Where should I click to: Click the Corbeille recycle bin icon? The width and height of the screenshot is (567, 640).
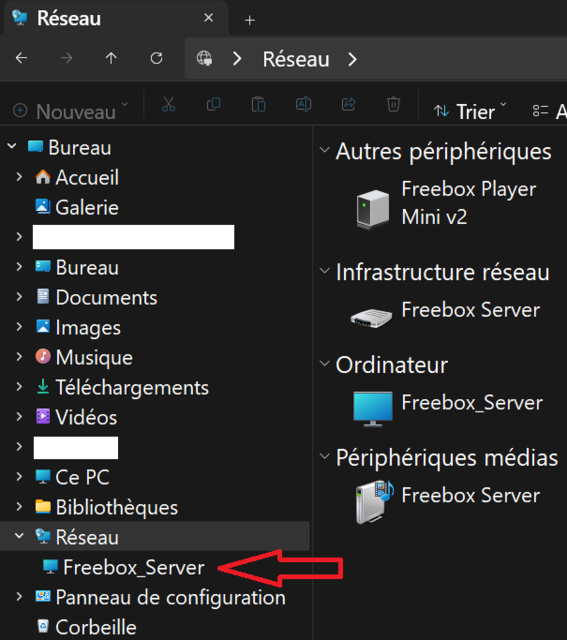[43, 626]
